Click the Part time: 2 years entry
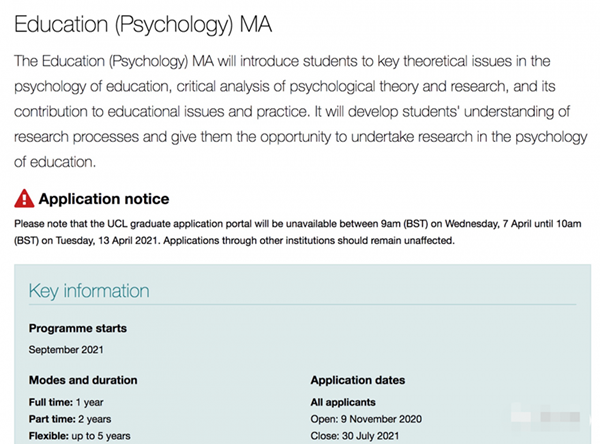Image resolution: width=600 pixels, height=444 pixels. [x=70, y=419]
